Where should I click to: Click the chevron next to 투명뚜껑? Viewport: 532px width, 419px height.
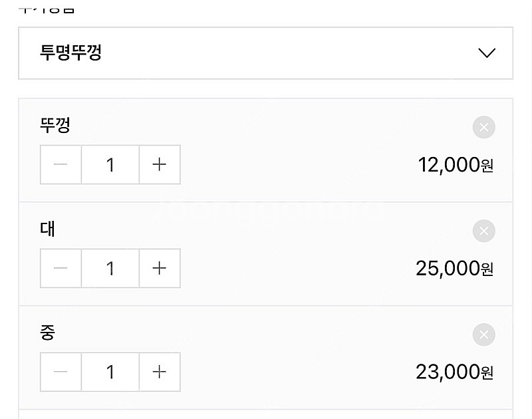487,53
